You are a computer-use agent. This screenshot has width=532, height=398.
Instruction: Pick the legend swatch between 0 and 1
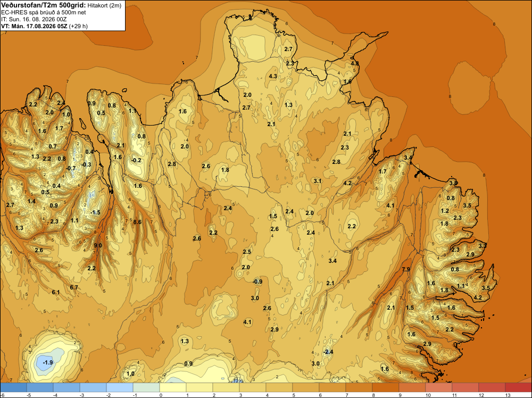[x=173, y=387]
